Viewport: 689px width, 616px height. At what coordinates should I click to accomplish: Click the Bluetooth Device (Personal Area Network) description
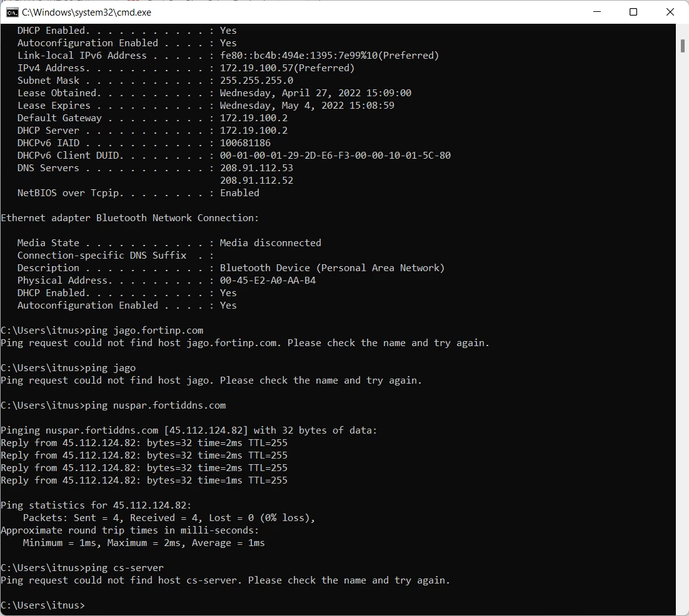[332, 268]
